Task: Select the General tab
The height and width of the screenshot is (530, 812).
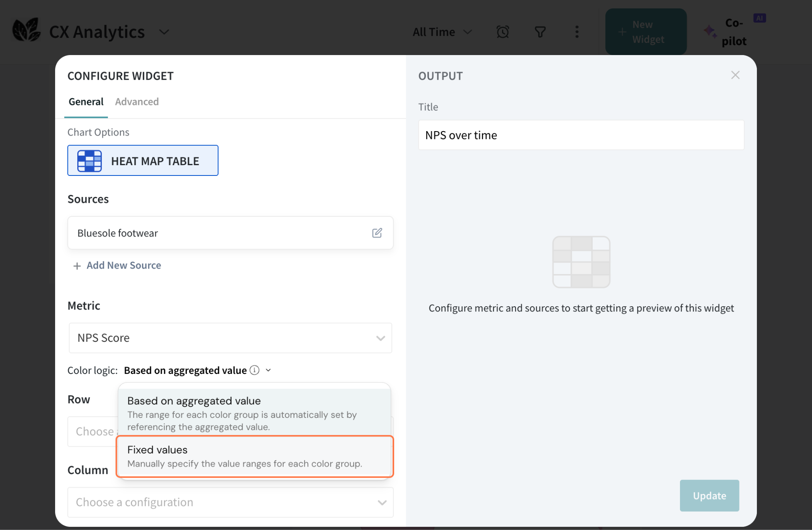Action: 86,102
